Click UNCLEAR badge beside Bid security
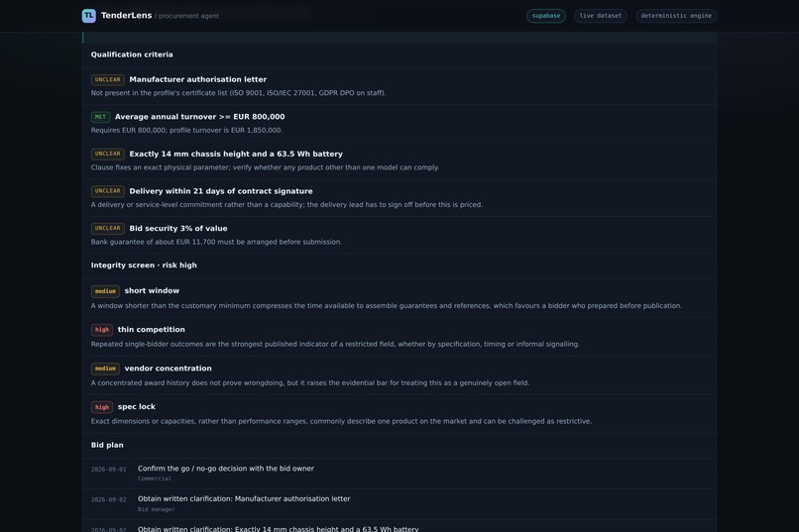799x532 pixels. tap(107, 229)
